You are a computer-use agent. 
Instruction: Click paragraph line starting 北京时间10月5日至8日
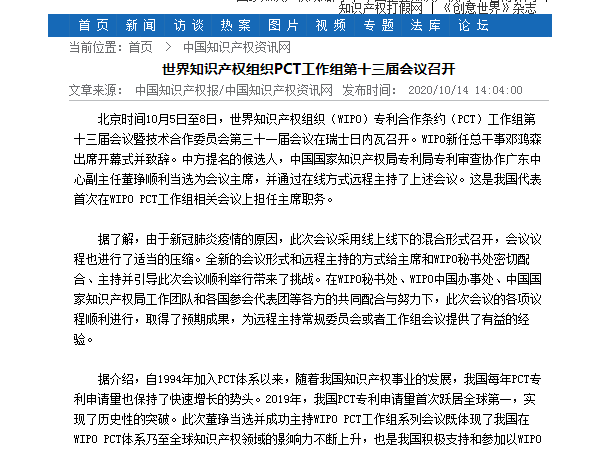click(316, 120)
